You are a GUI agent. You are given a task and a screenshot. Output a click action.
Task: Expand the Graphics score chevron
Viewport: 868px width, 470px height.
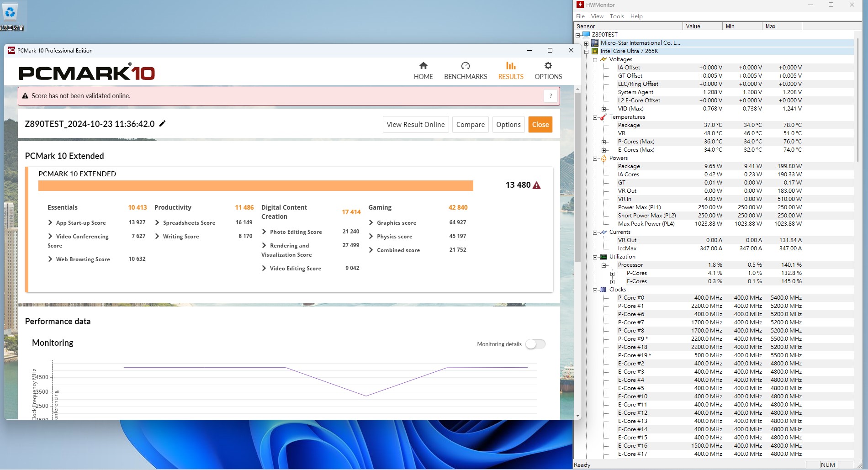click(x=371, y=223)
